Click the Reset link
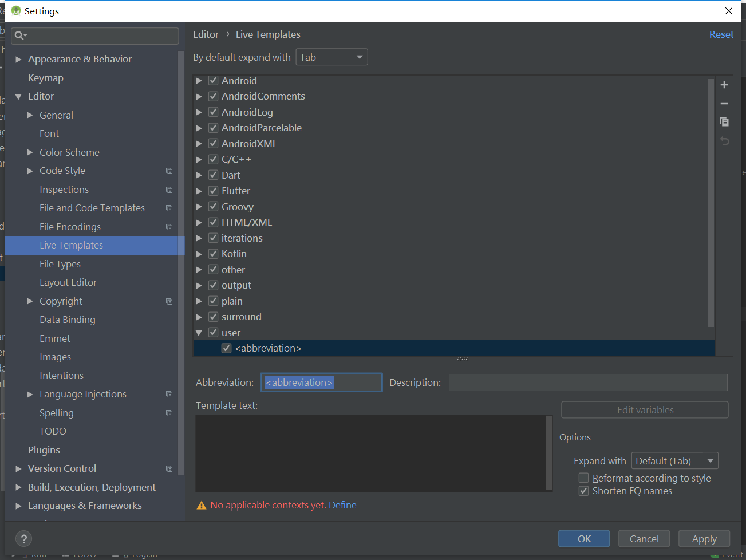The width and height of the screenshot is (746, 560). tap(721, 34)
